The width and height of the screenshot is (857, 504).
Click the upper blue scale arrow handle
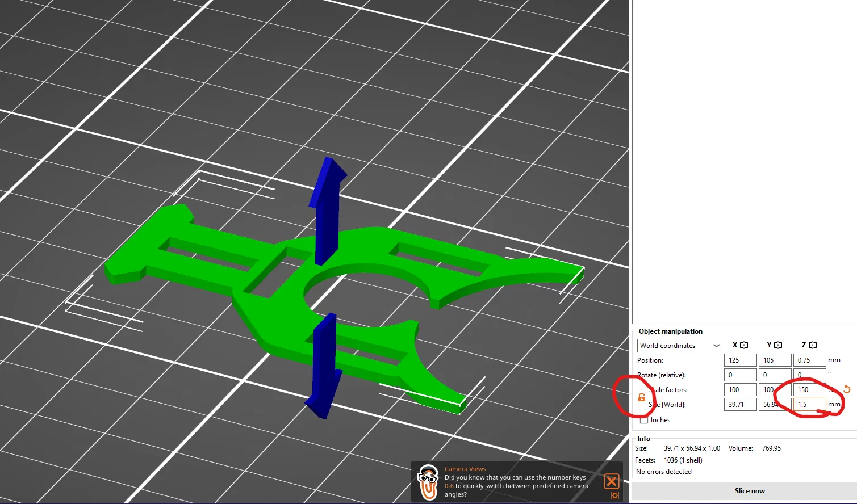tap(327, 211)
